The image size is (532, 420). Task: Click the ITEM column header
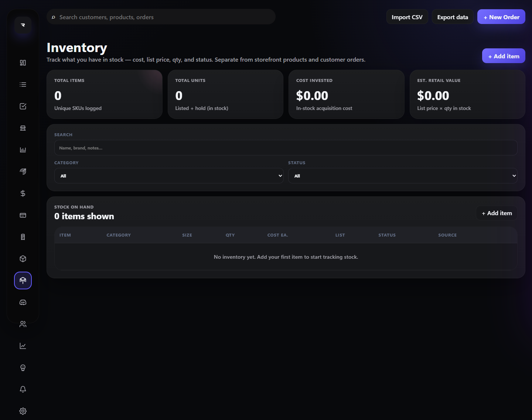pyautogui.click(x=65, y=235)
